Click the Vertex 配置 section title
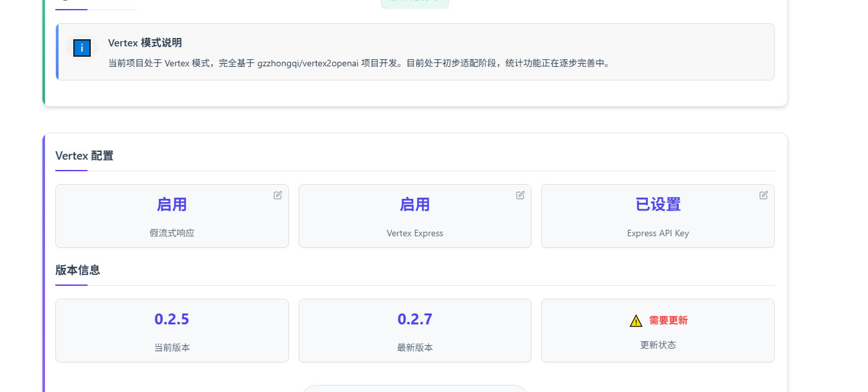 [84, 156]
